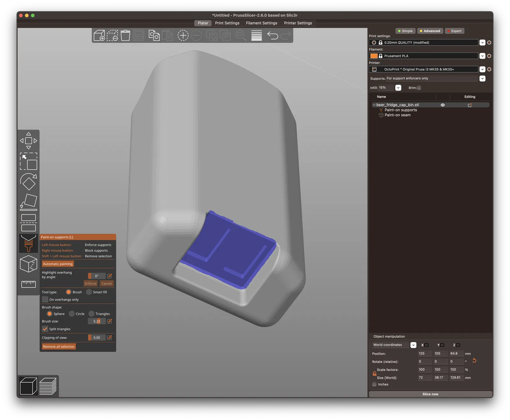Click the editing icon for beer_fridge_cap_bin.stl
Viewport: 510px width, 420px height.
click(x=470, y=105)
